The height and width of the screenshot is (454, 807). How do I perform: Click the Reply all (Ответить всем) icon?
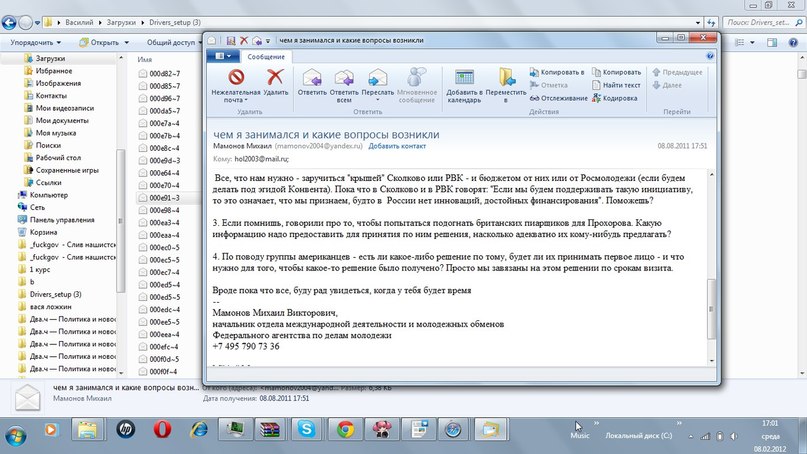(345, 78)
